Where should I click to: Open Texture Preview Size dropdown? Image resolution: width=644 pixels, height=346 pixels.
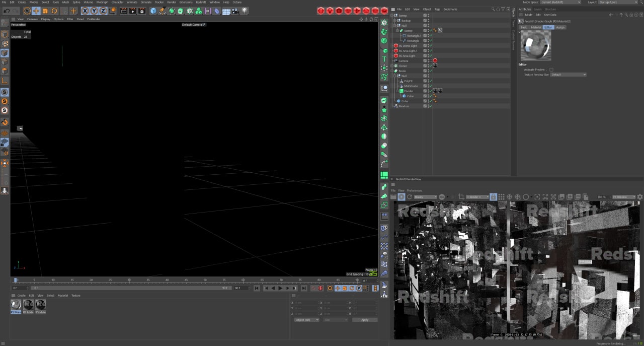point(569,75)
